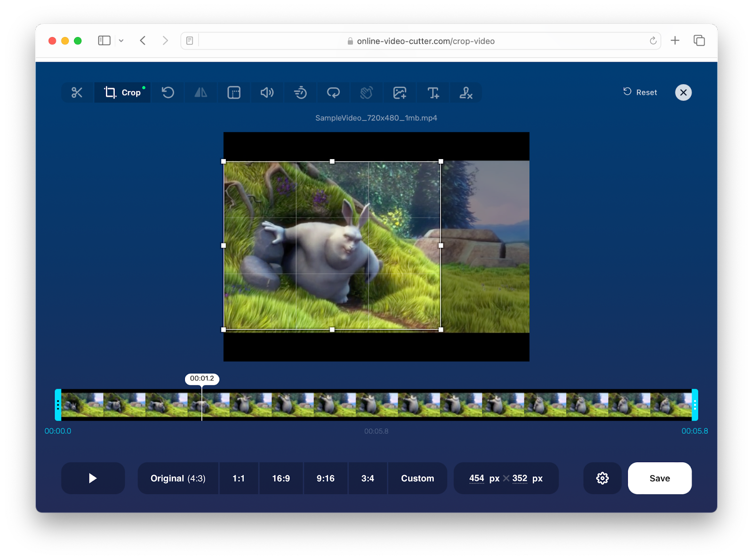Click SampleVideo_720x480_1mb.mp4 filename
Viewport: 753px width, 560px height.
[x=376, y=118]
